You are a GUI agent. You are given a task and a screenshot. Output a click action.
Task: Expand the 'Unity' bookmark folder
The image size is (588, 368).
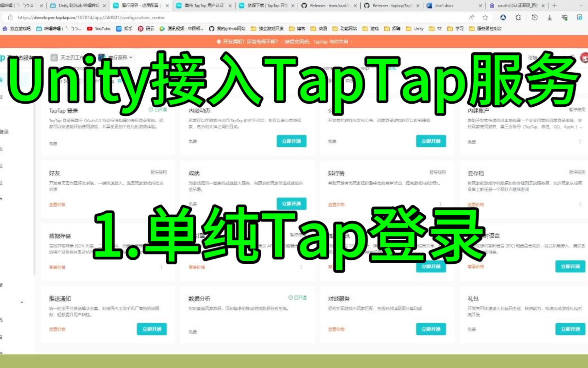[x=415, y=29]
